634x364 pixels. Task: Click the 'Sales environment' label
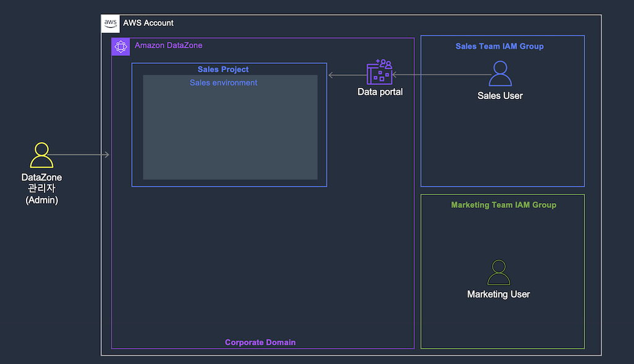coord(224,82)
